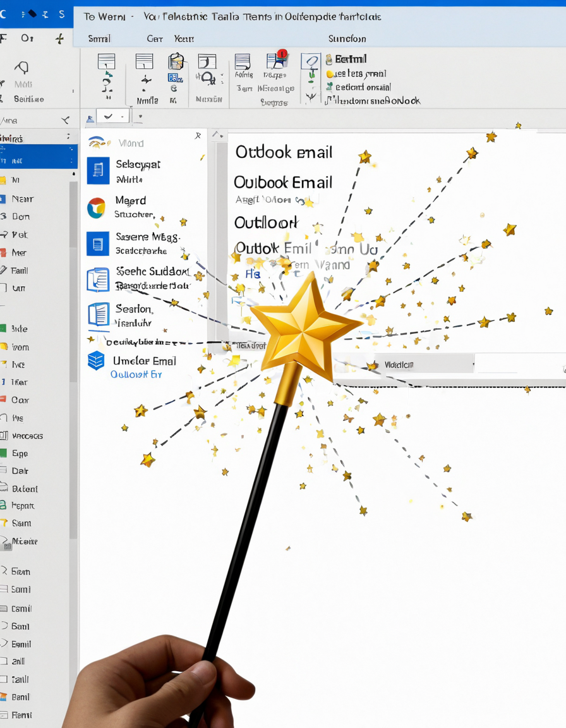
Task: Click the yellow folder icon beside "irom"
Action: (x=4, y=347)
